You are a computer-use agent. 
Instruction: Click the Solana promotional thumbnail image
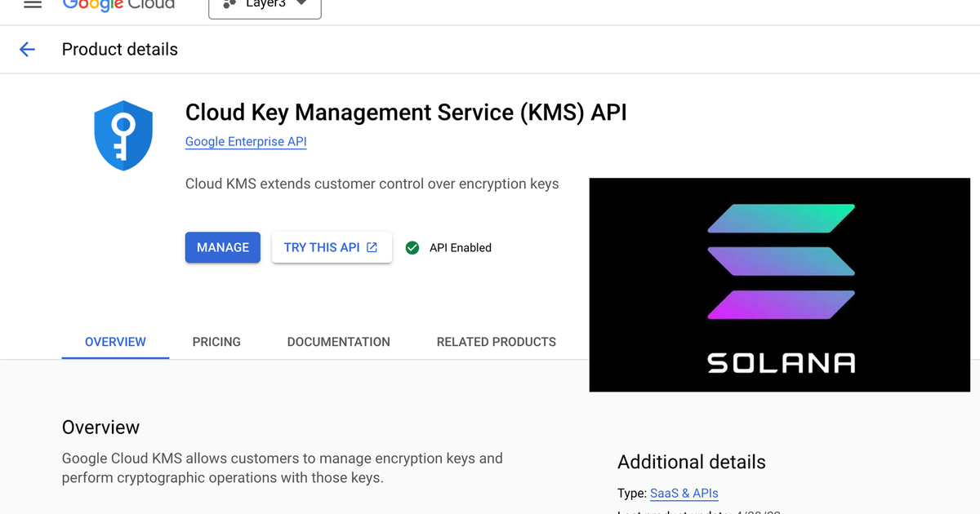pyautogui.click(x=779, y=284)
